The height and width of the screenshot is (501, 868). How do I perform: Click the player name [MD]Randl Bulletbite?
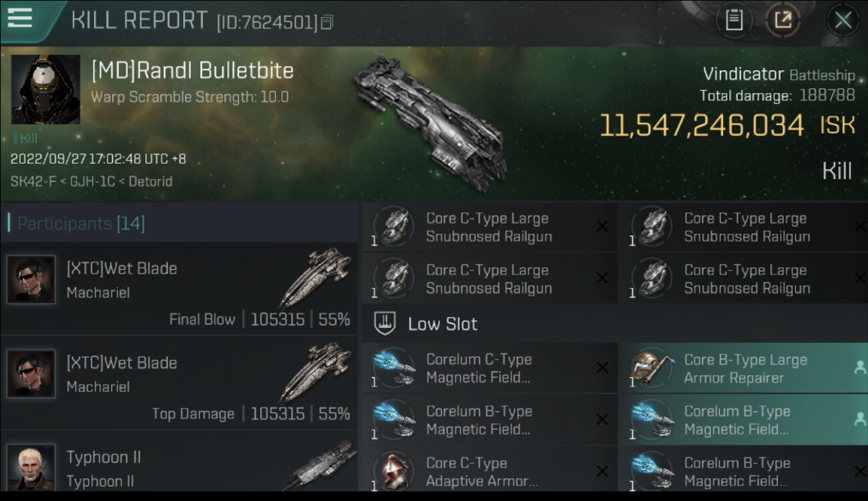tap(192, 70)
